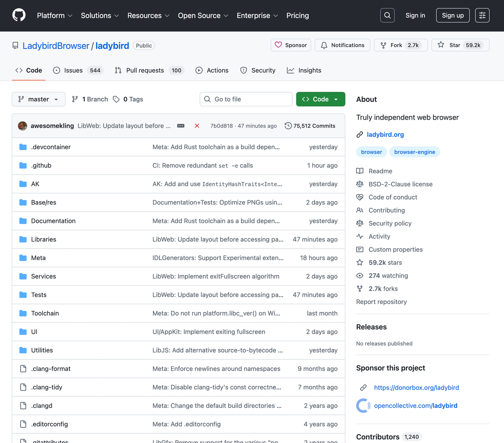Screen dimensions: 504x443
Task: Click the Readme book icon
Action: (360, 171)
